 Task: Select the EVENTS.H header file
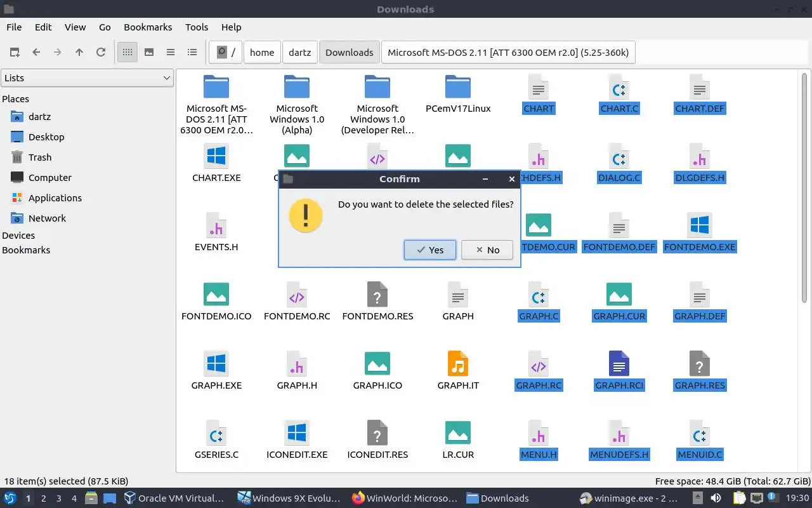pyautogui.click(x=216, y=232)
